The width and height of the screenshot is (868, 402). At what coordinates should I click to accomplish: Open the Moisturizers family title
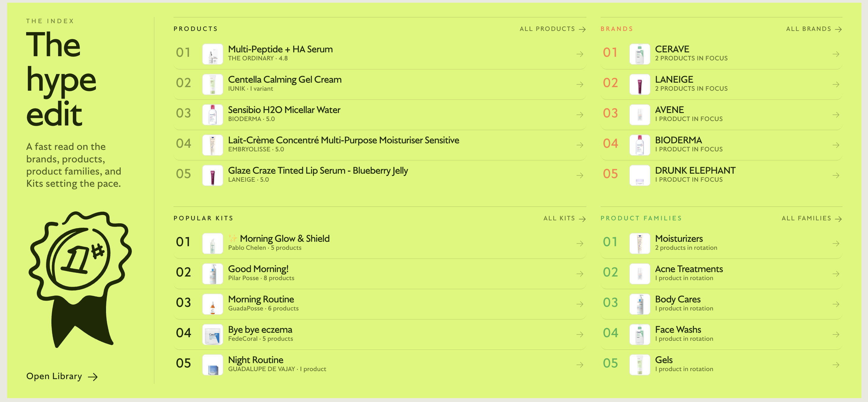pos(679,239)
